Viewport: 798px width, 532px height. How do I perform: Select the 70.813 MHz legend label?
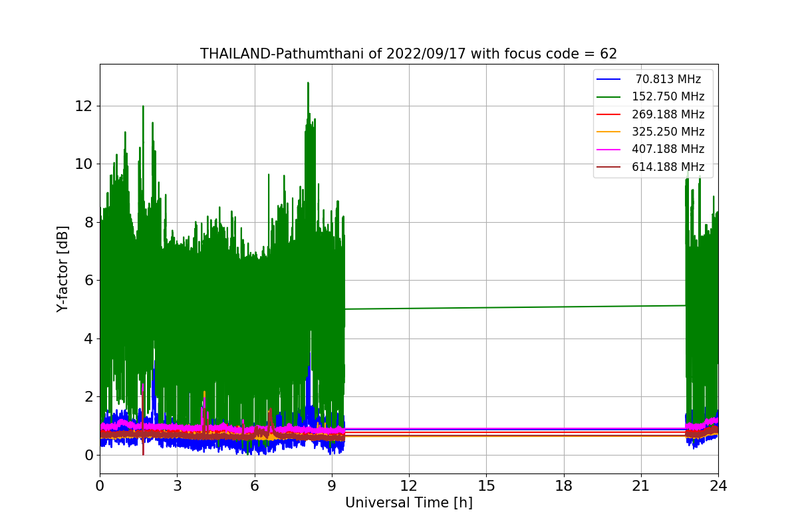coord(668,79)
